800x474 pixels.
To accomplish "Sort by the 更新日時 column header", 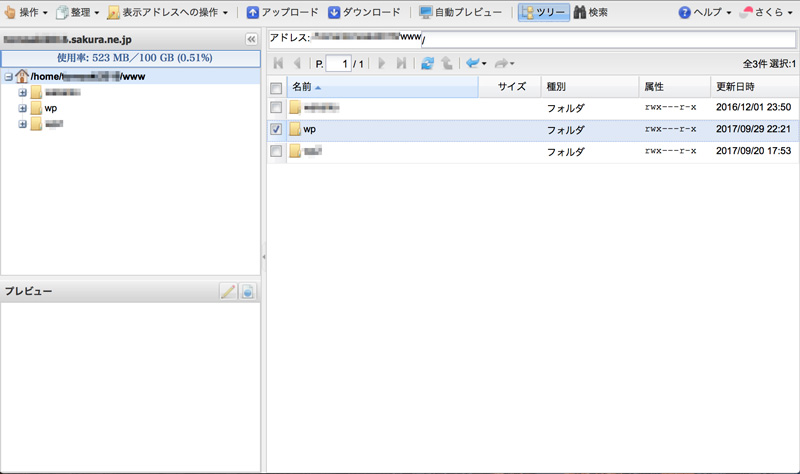I will pos(755,87).
